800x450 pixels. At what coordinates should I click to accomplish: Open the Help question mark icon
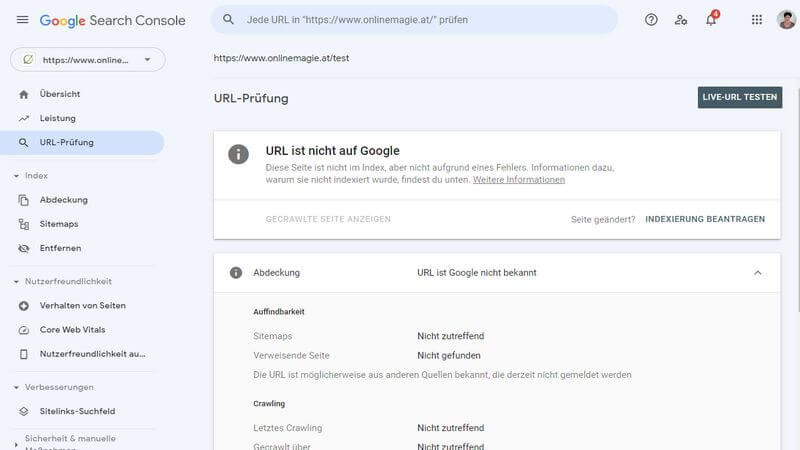(651, 20)
